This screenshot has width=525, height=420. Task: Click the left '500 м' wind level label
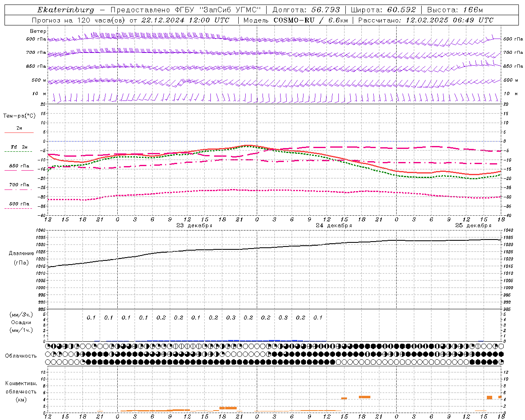[39, 80]
